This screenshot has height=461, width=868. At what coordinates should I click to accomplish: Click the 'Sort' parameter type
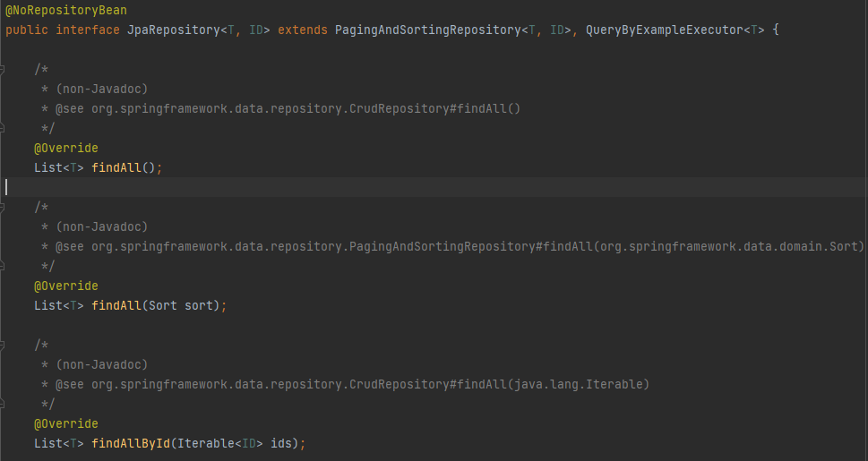tap(163, 305)
